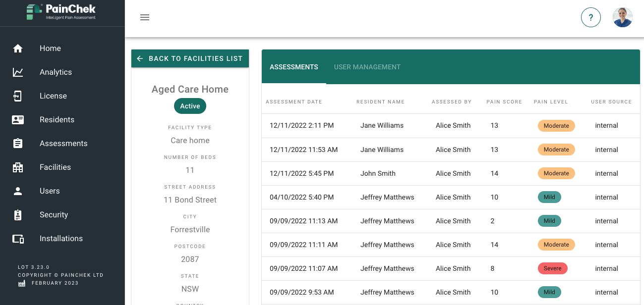
Task: Open Facilities via the building icon
Action: pyautogui.click(x=18, y=167)
